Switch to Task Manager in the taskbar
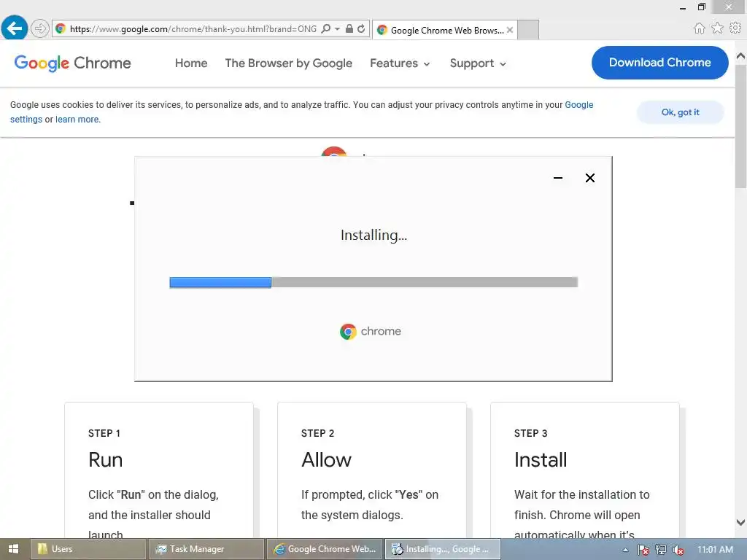The height and width of the screenshot is (560, 747). (206, 549)
